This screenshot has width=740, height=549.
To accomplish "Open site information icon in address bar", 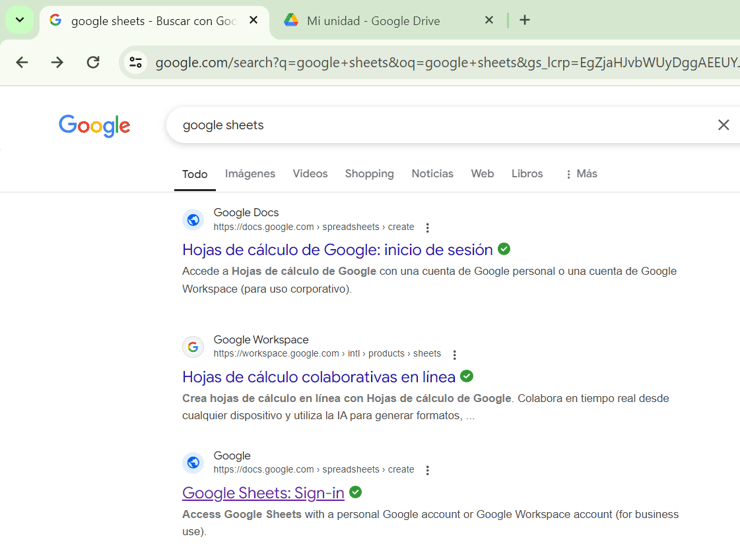I will 135,63.
